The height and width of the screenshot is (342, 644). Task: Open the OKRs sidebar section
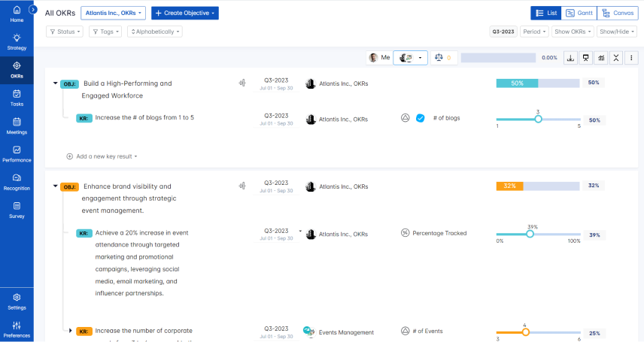[x=17, y=70]
